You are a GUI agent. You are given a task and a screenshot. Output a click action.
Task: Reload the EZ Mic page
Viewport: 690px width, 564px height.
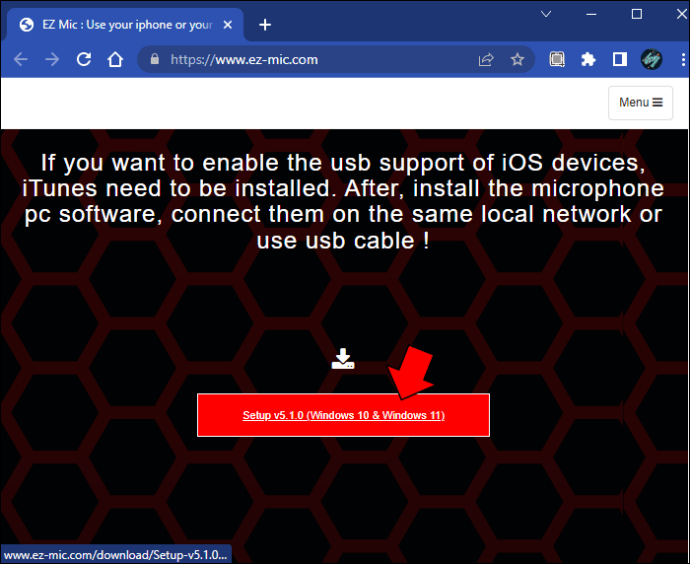(x=84, y=59)
